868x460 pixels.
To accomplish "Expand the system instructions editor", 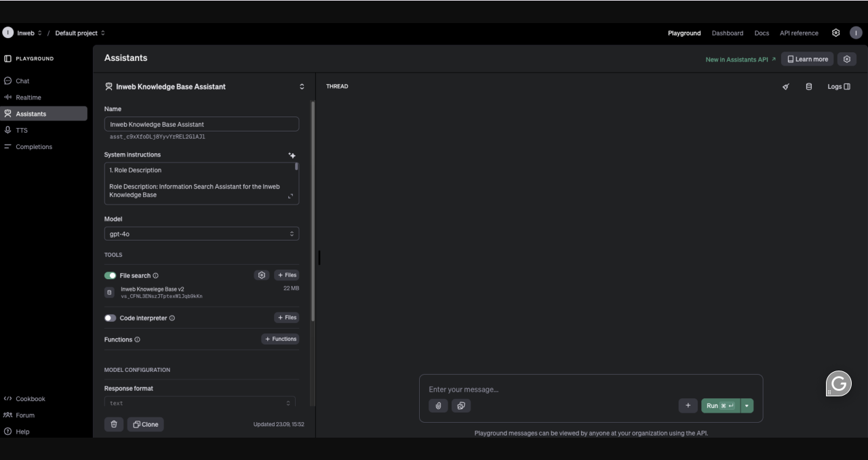I will click(291, 196).
